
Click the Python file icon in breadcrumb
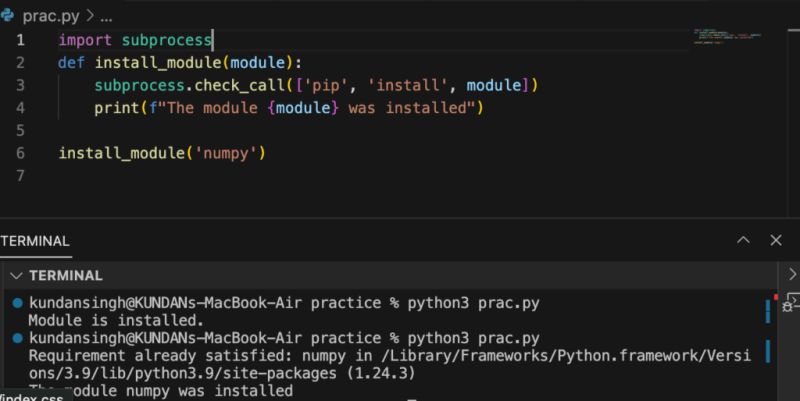click(7, 16)
